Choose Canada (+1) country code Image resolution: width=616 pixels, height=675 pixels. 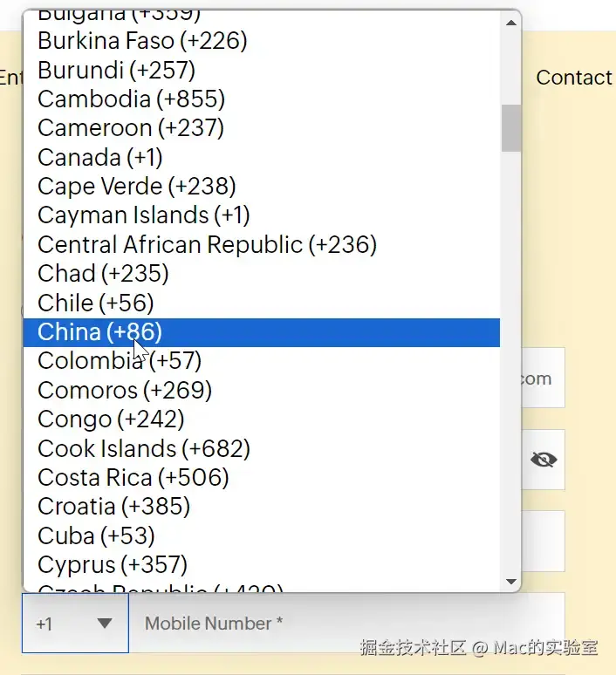pos(99,157)
